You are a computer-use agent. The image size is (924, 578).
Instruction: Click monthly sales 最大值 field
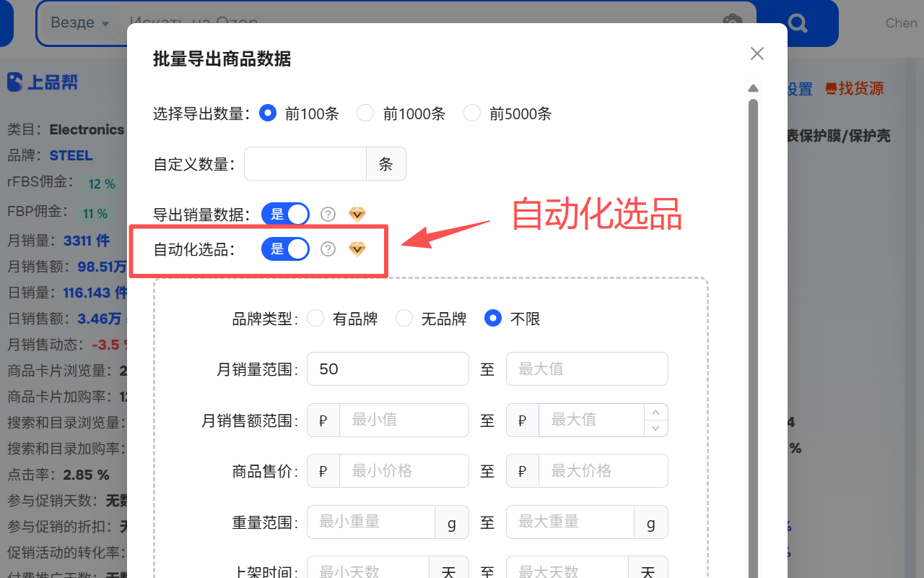coord(587,369)
